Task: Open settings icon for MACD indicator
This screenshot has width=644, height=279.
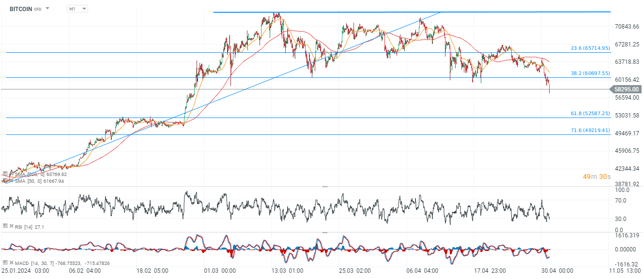Action: click(x=4, y=263)
